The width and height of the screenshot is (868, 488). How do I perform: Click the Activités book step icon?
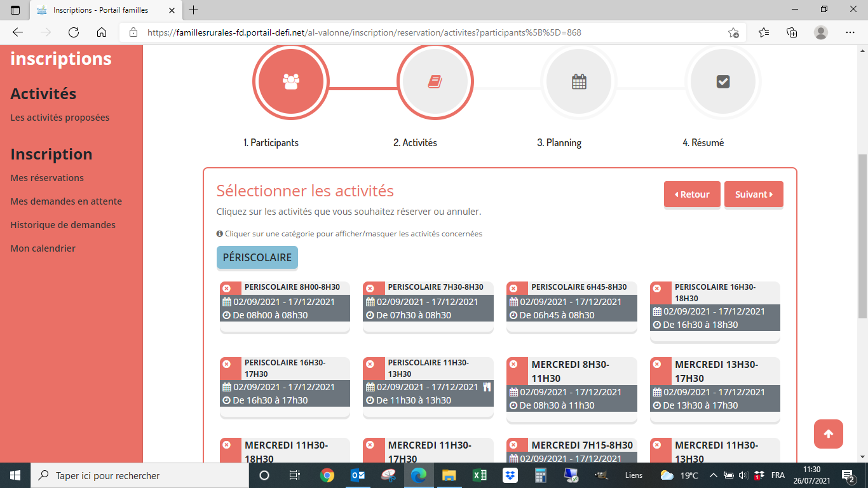[x=435, y=81]
